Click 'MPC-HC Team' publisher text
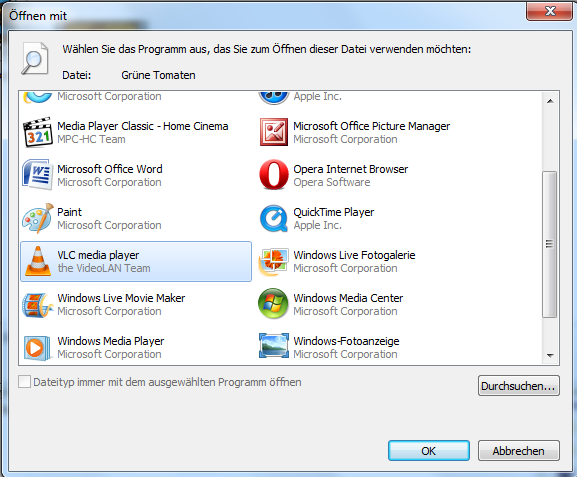 91,139
